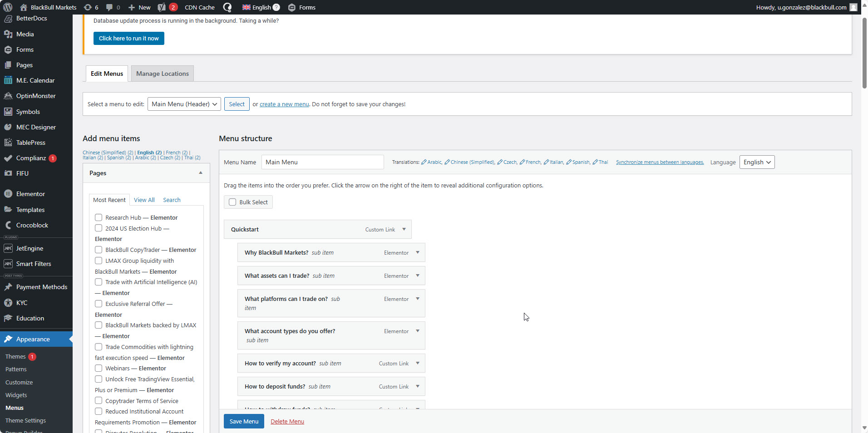Click into the Menu Name field

click(x=323, y=162)
